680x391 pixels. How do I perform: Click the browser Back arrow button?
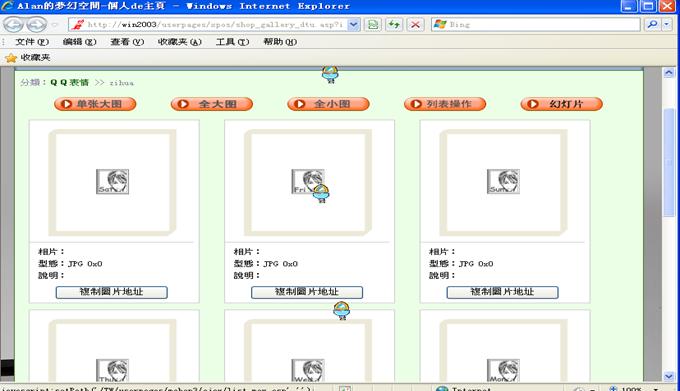point(13,24)
